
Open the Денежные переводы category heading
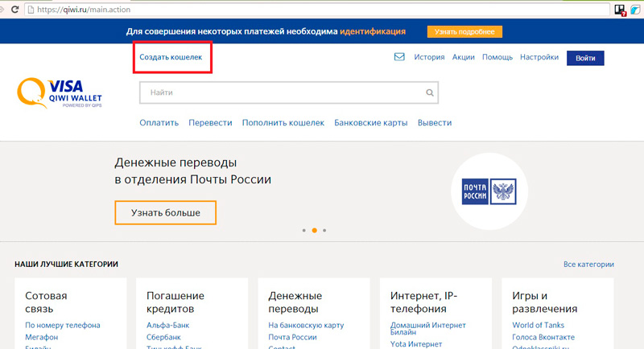pos(295,302)
